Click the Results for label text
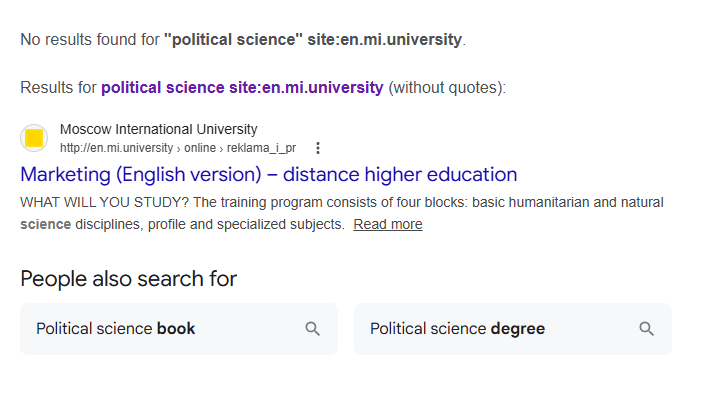This screenshot has width=717, height=407. 58,88
